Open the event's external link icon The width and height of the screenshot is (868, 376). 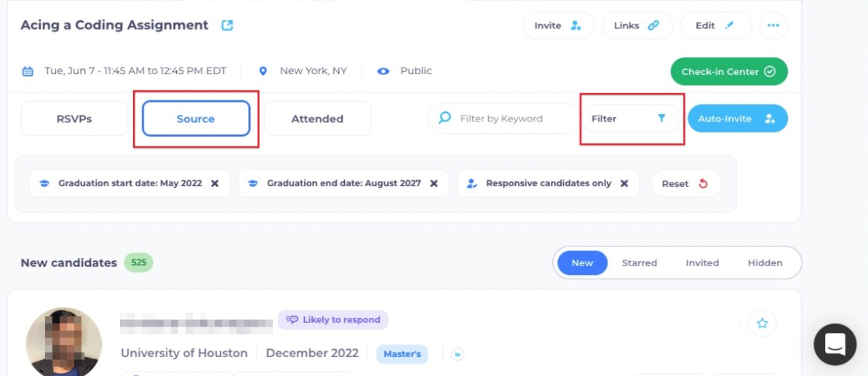click(227, 25)
